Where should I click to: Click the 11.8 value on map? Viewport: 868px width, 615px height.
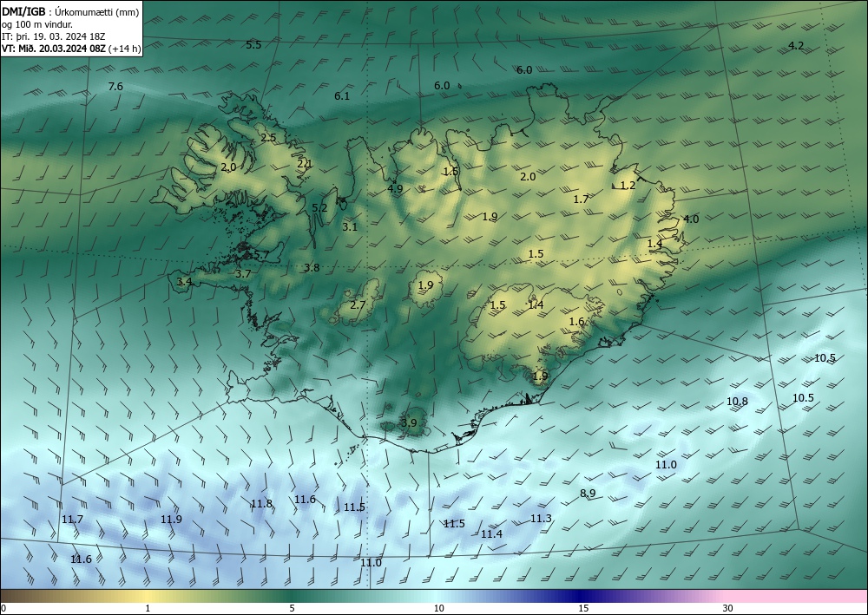click(x=261, y=504)
